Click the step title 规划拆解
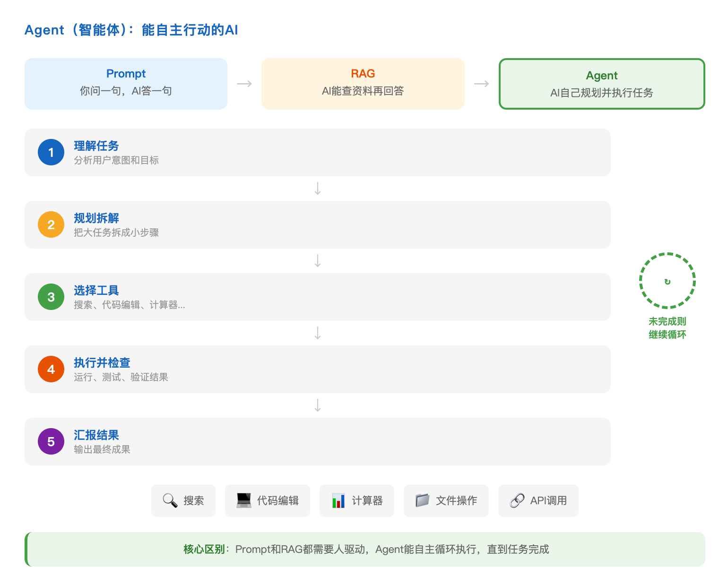 (x=96, y=218)
